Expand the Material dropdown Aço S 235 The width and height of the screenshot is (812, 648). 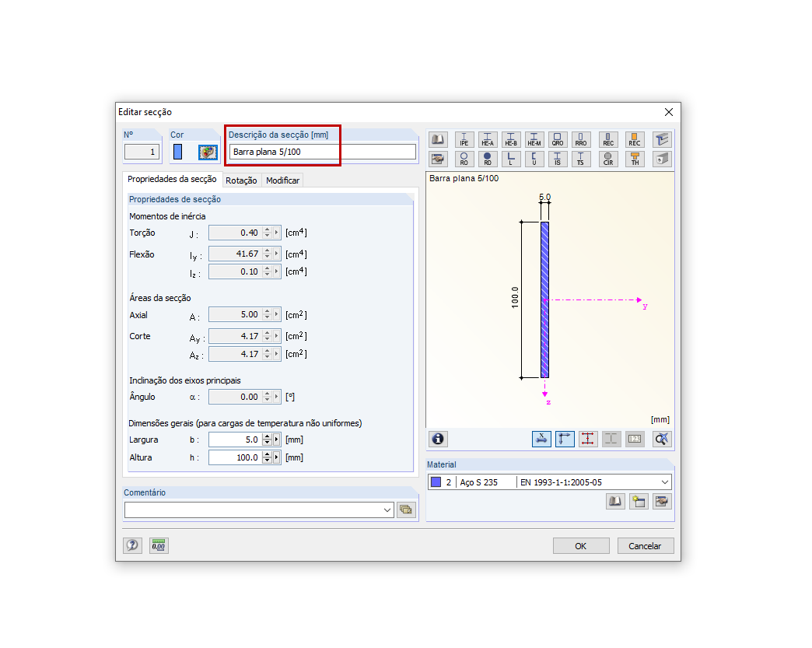[x=665, y=482]
